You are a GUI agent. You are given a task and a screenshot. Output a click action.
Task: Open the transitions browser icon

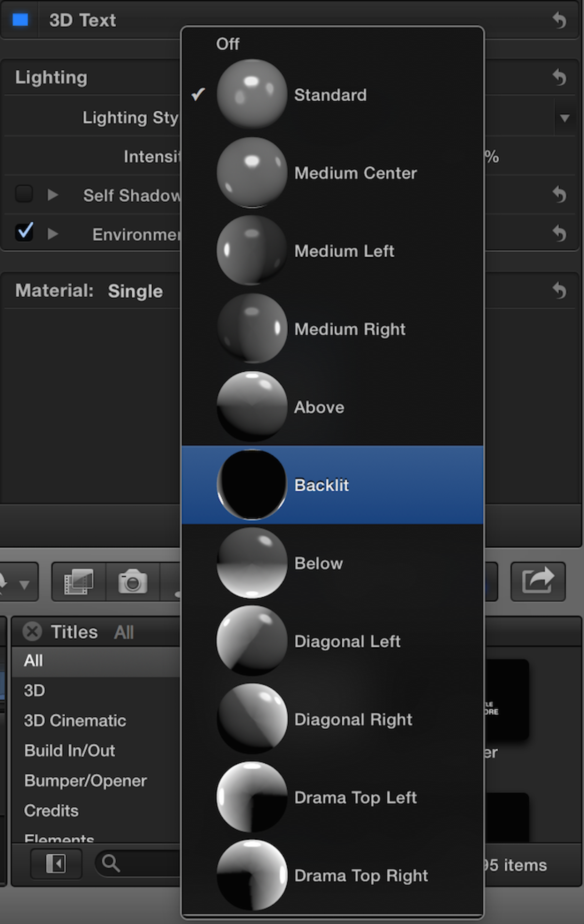(x=79, y=582)
